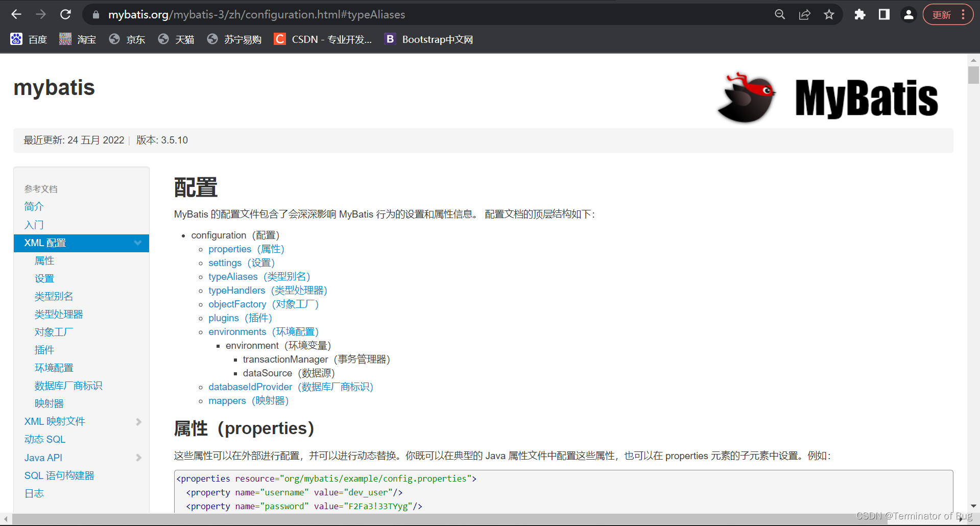
Task: Open CSDN bookmark
Action: (323, 39)
